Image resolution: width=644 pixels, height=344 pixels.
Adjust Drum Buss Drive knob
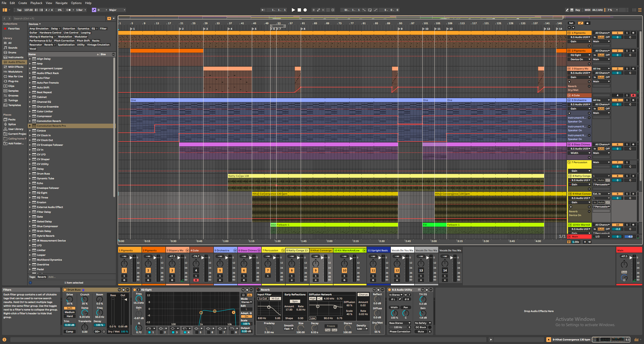pos(70,299)
